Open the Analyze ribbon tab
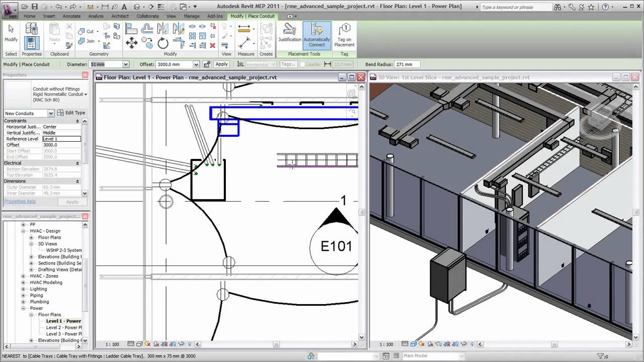Screen dimensions: 644x362 point(96,16)
